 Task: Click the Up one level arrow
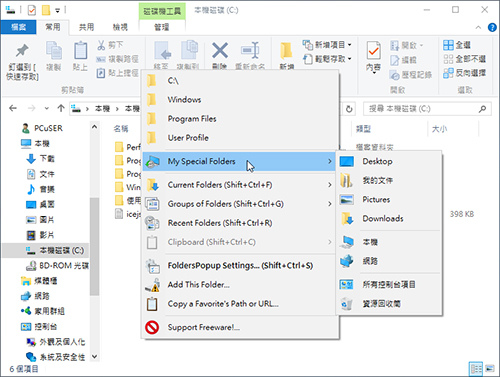pyautogui.click(x=61, y=108)
